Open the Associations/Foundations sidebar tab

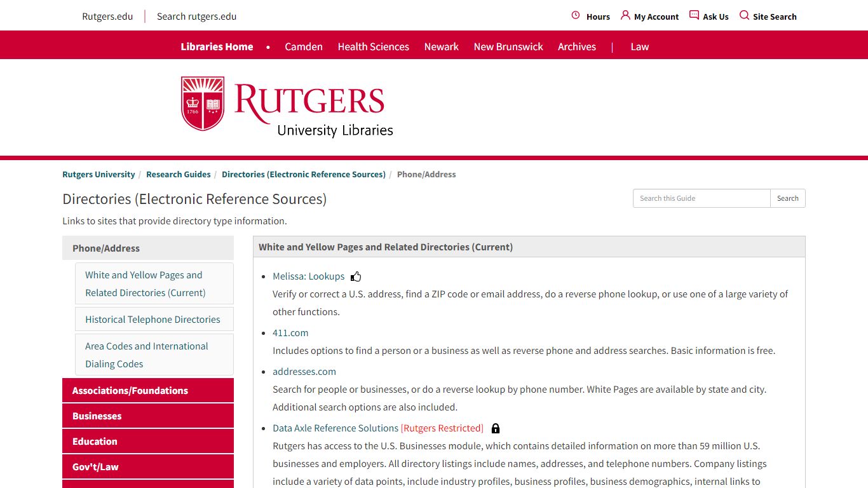click(148, 390)
